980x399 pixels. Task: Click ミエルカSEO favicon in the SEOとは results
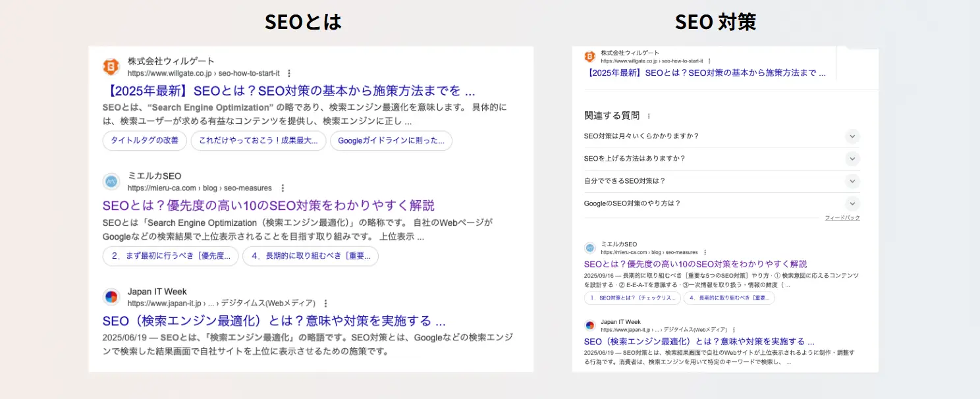111,182
